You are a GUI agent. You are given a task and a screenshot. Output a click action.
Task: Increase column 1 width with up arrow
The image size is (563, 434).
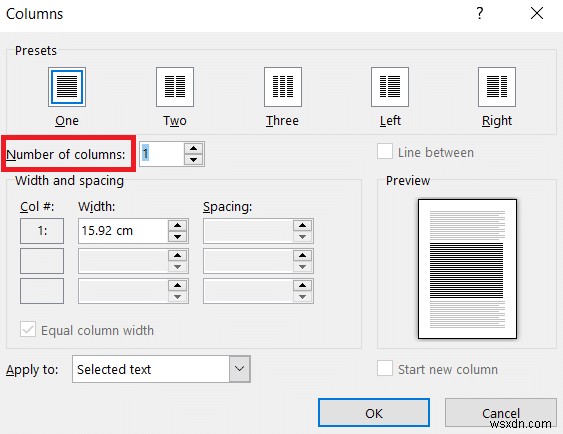[x=177, y=225]
